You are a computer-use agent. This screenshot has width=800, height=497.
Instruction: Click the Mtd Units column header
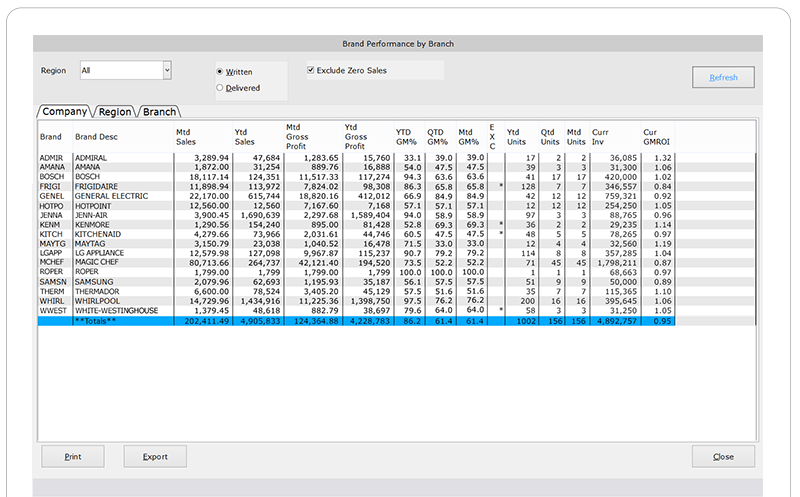tap(576, 137)
